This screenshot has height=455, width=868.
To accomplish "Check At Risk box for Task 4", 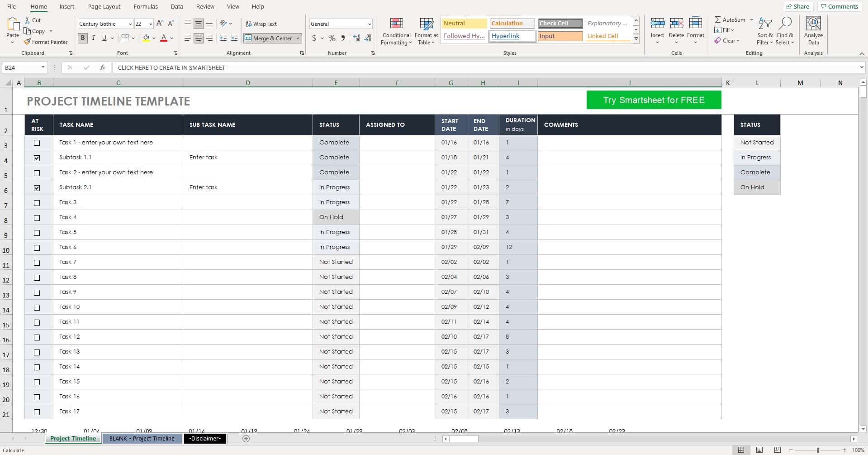I will [37, 218].
